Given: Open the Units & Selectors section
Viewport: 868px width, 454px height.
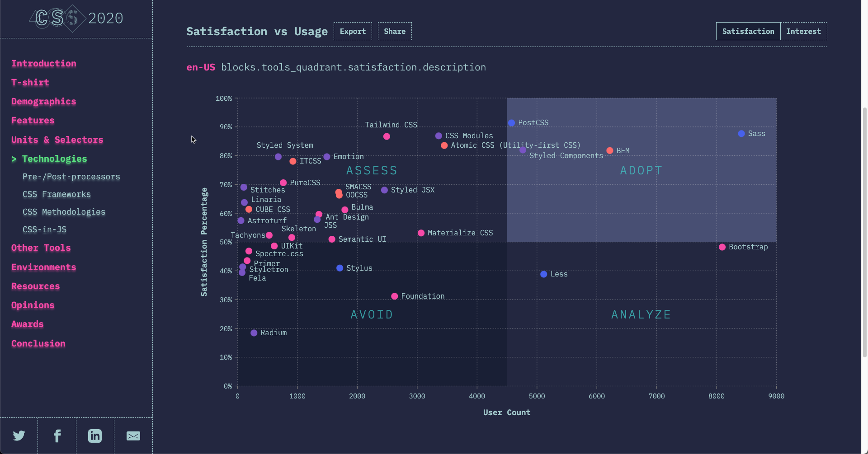Looking at the screenshot, I should [x=57, y=140].
